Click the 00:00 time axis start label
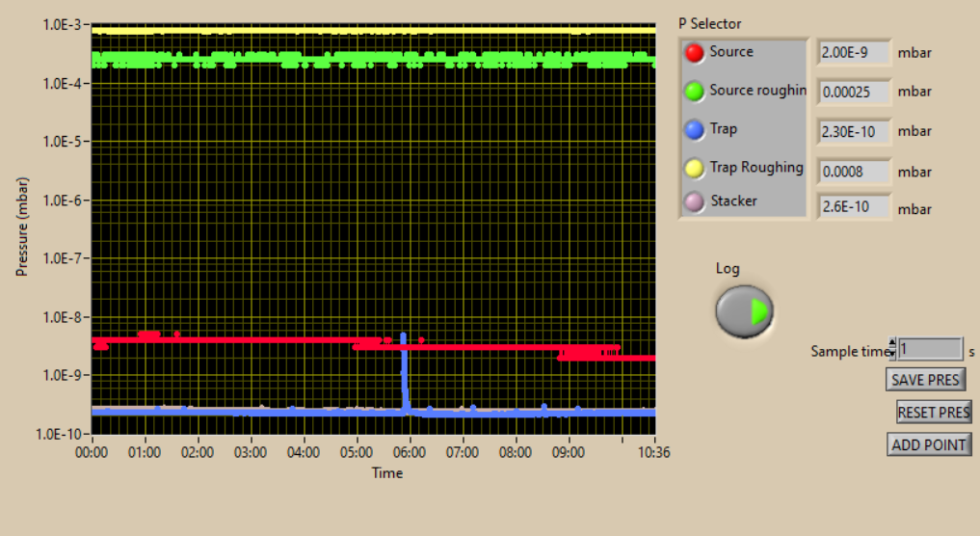The width and height of the screenshot is (980, 536). pyautogui.click(x=92, y=452)
